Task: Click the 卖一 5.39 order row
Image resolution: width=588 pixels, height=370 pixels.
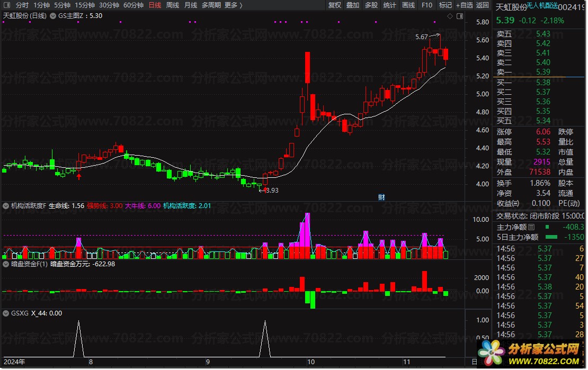Action: pyautogui.click(x=539, y=72)
